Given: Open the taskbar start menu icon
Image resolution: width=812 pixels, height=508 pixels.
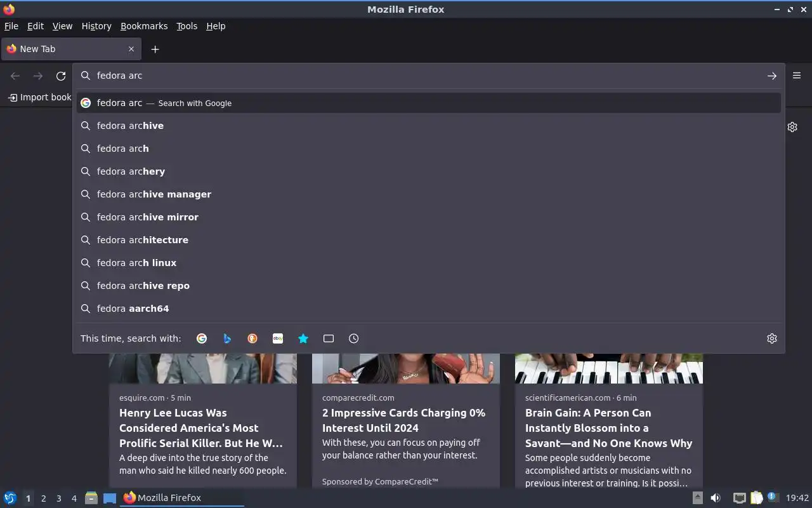Looking at the screenshot, I should 10,498.
